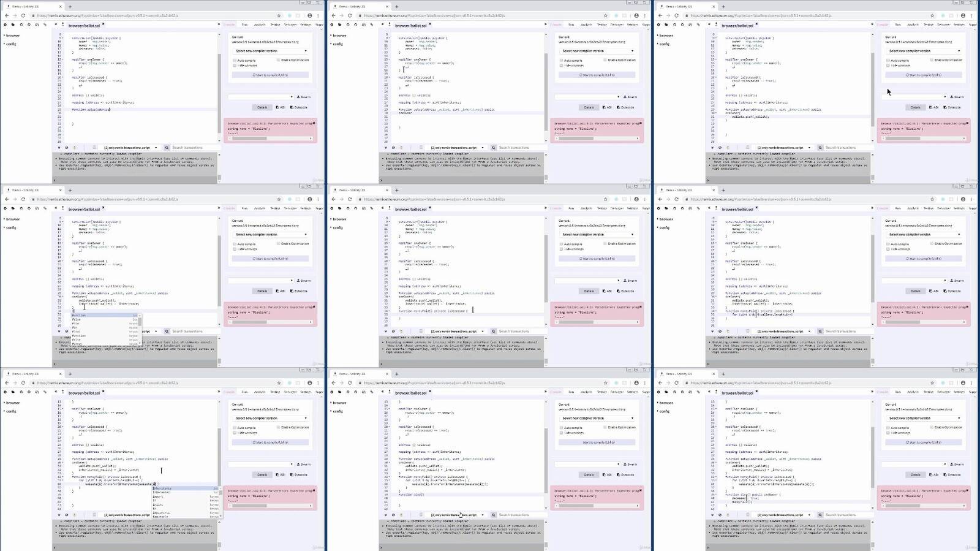
Task: Click Details button in top-left window
Action: [262, 107]
